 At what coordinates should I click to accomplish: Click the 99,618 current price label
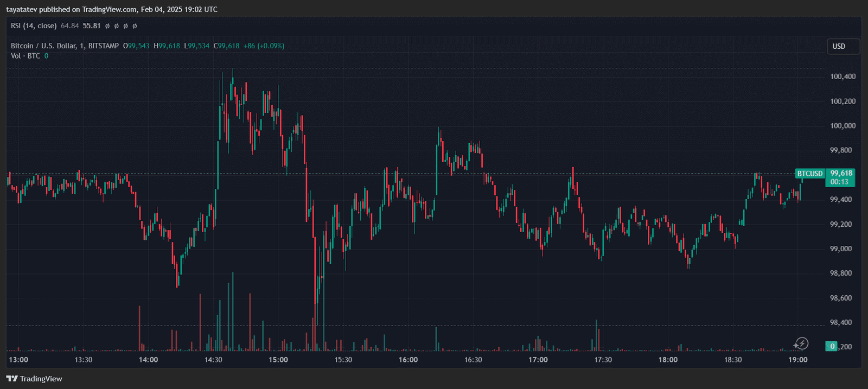841,173
